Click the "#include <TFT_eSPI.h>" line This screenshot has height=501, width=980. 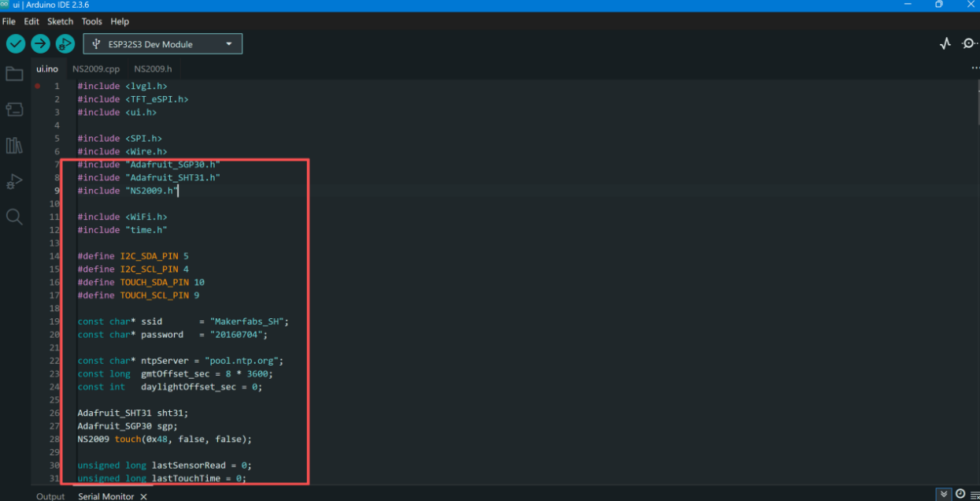coord(133,99)
